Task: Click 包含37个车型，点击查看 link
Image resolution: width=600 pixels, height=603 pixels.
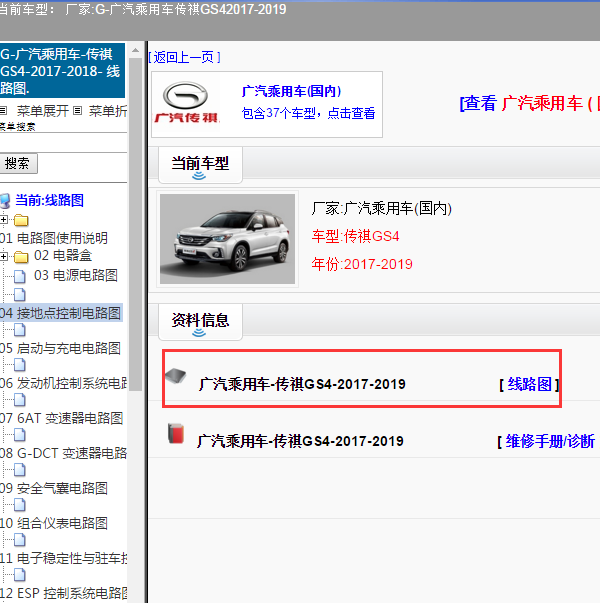Action: pyautogui.click(x=308, y=113)
